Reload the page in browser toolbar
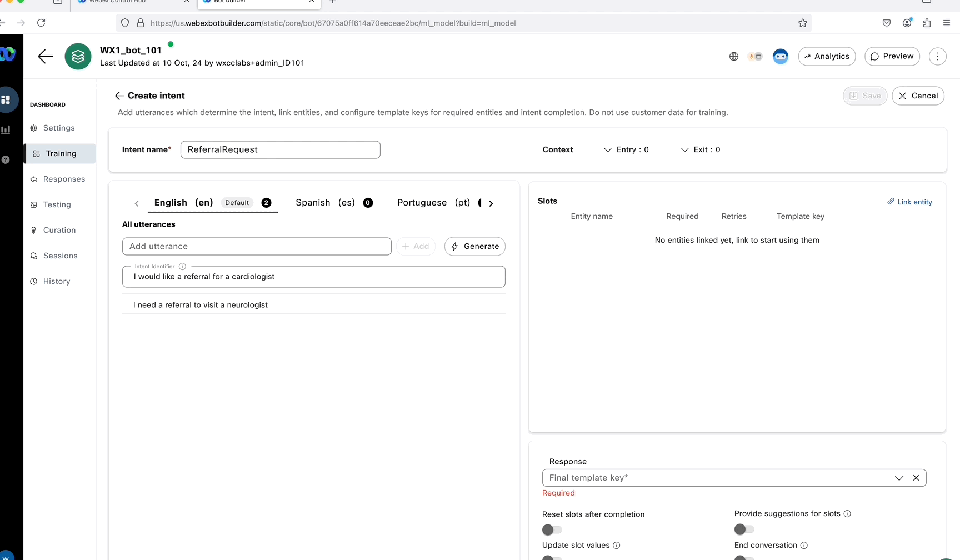The image size is (960, 560). 41,23
